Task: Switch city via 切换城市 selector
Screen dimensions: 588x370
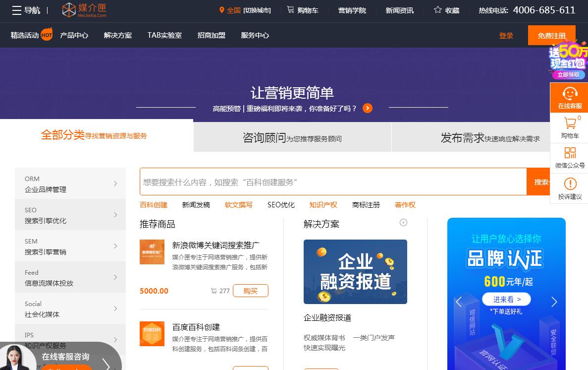Action: click(257, 10)
